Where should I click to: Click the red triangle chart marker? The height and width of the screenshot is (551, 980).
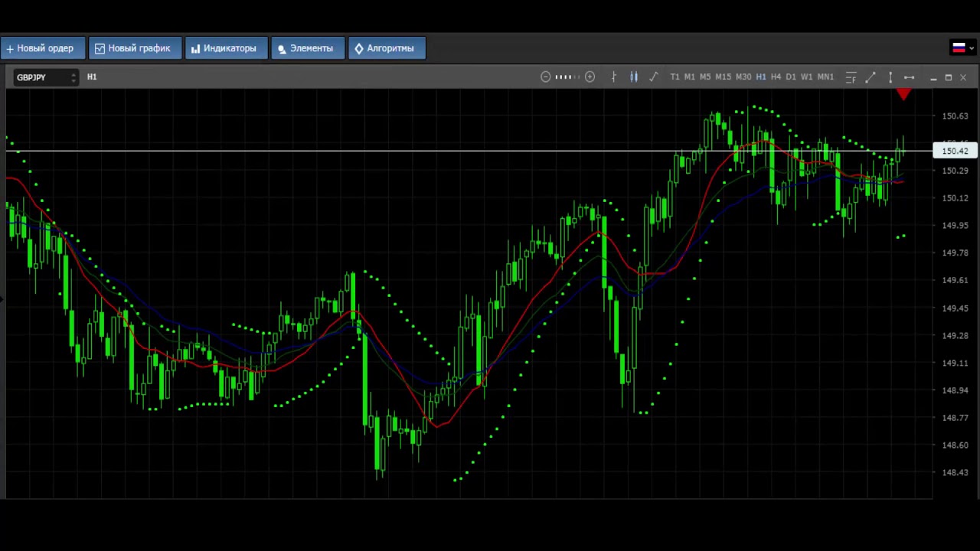pyautogui.click(x=904, y=94)
